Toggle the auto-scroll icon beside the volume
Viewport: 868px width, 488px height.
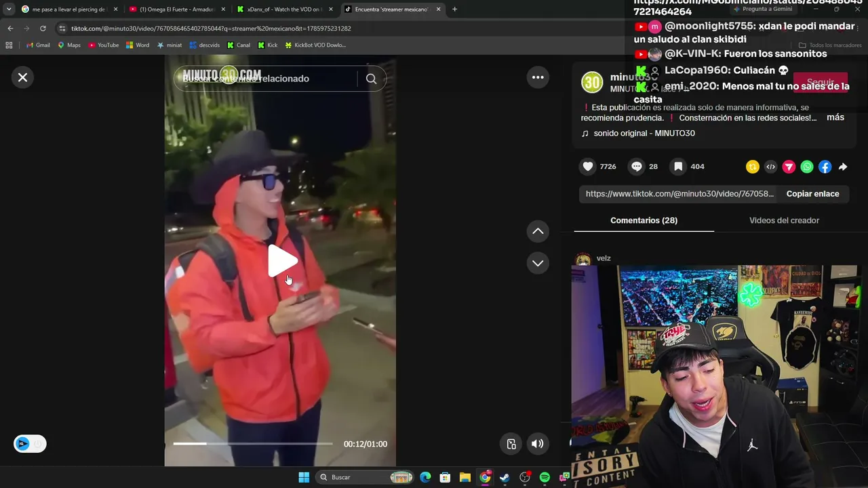pos(511,444)
